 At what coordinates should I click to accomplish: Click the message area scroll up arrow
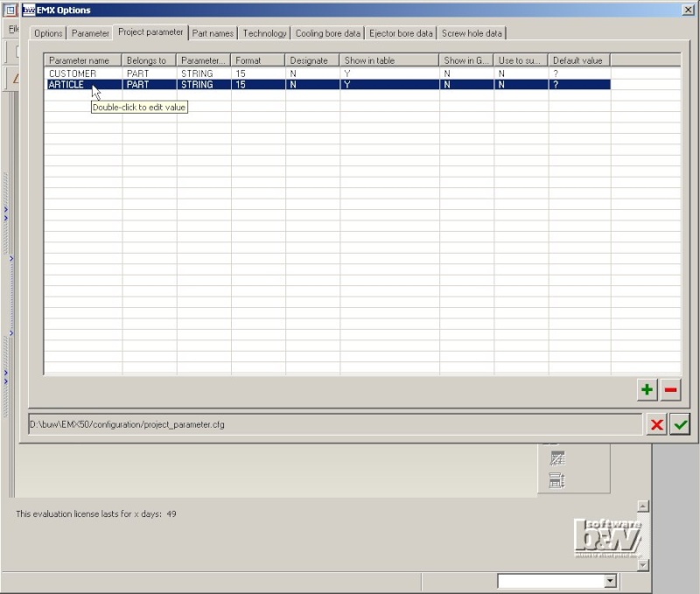(643, 506)
